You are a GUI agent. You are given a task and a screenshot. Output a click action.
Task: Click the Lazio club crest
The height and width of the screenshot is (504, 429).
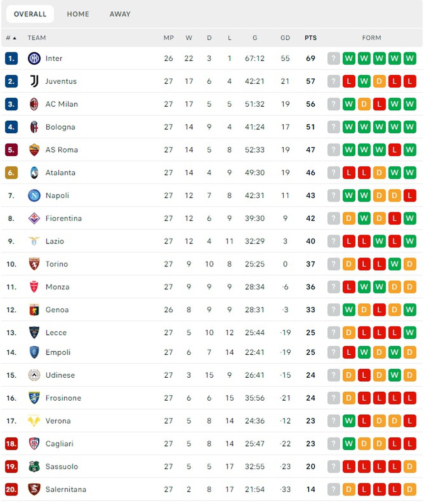pyautogui.click(x=33, y=241)
